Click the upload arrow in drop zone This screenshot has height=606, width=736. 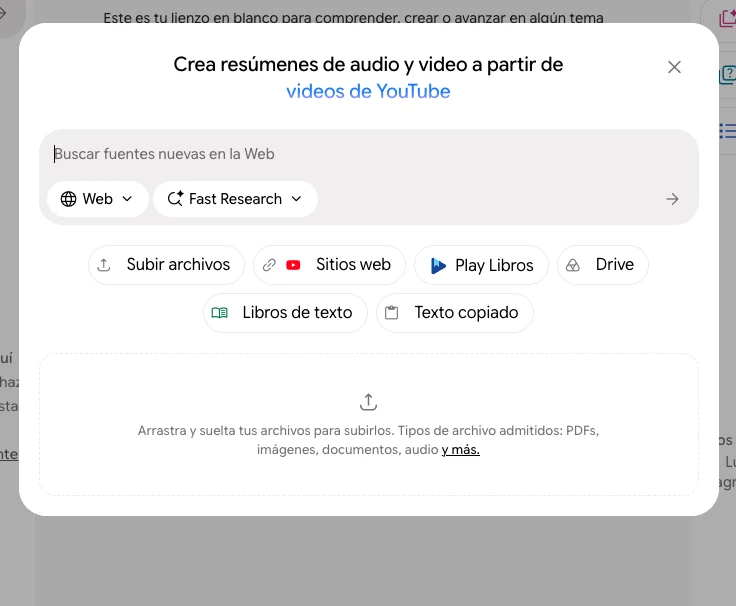pos(368,402)
